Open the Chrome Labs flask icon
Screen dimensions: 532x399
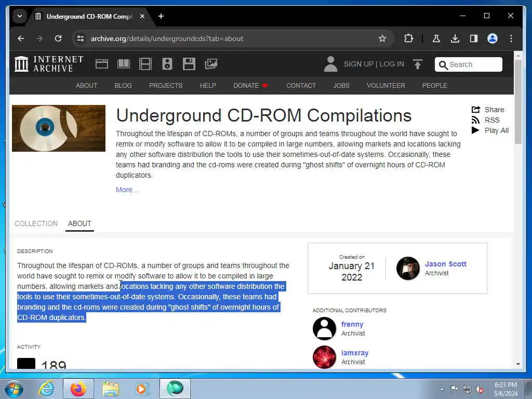coord(436,38)
